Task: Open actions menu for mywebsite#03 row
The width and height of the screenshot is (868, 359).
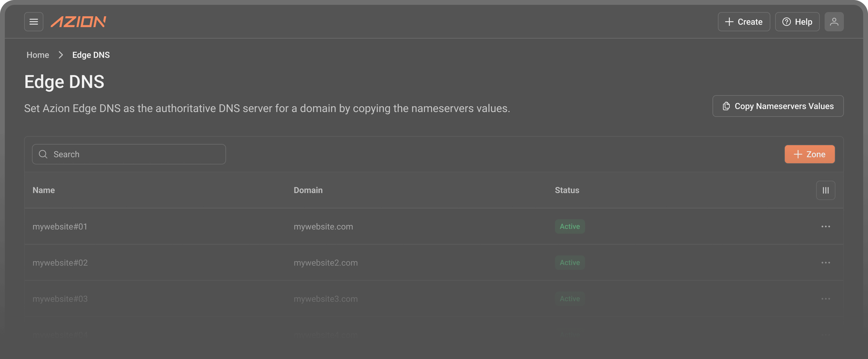Action: (826, 299)
